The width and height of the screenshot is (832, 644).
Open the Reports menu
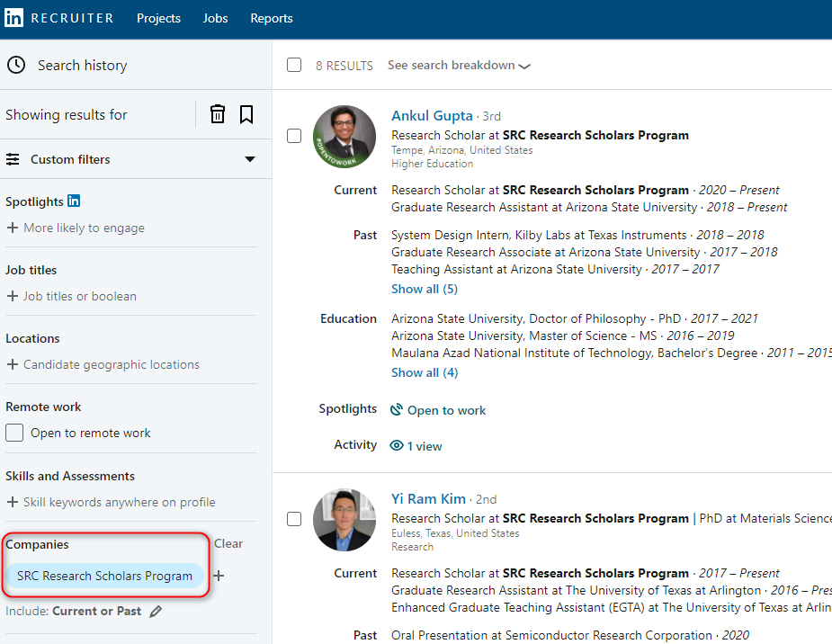coord(272,18)
